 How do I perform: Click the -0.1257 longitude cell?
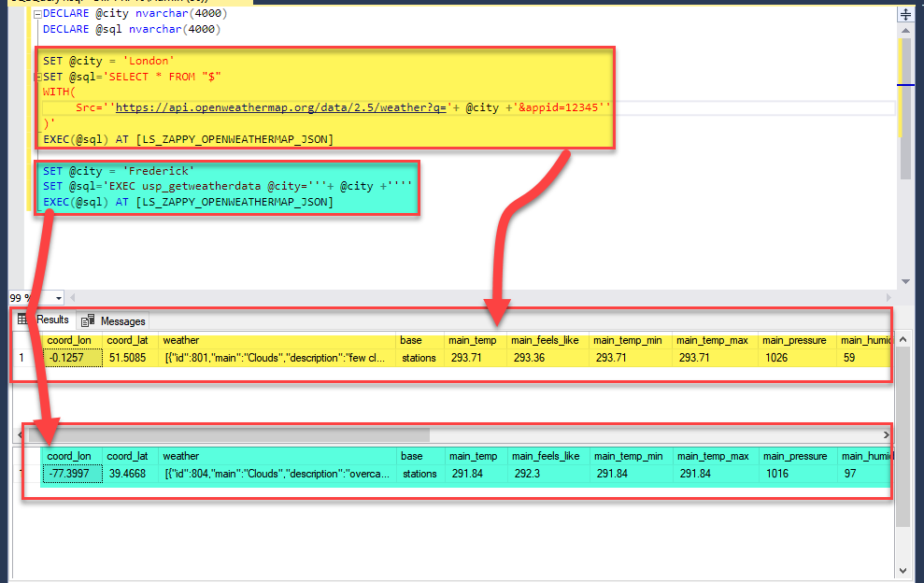coord(73,358)
